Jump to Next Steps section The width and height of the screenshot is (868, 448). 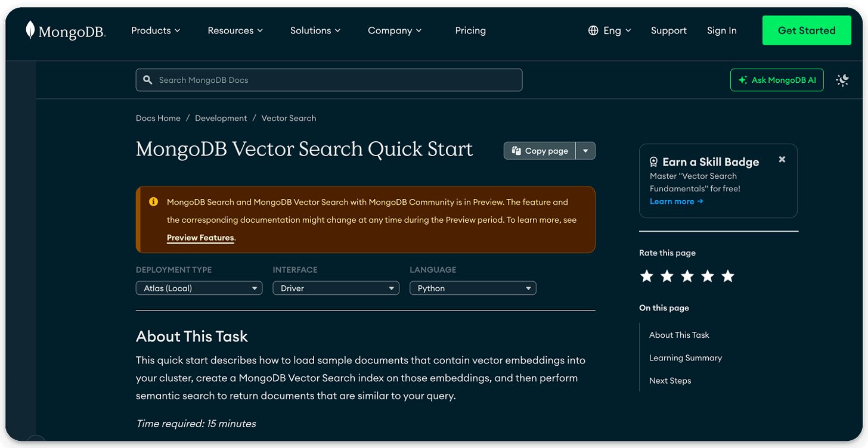(x=670, y=381)
